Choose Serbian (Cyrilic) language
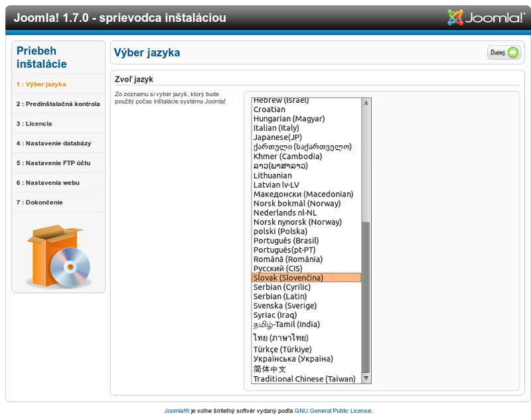Viewport: 531px width, 420px height. tap(307, 287)
